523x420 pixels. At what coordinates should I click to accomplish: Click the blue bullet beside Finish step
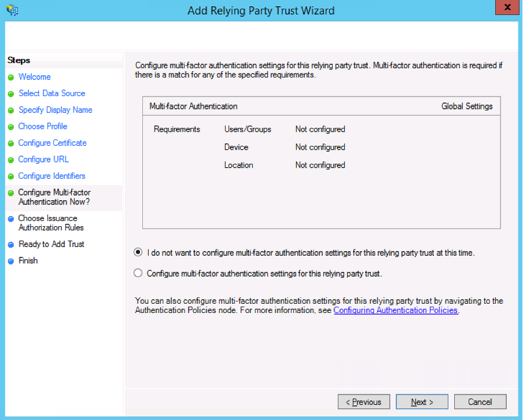click(11, 261)
